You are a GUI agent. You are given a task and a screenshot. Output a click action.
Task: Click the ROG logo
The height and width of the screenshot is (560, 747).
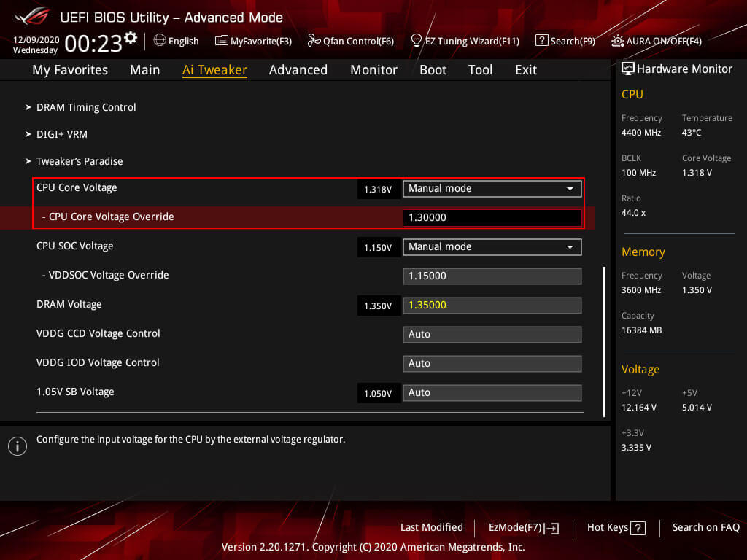tap(31, 16)
